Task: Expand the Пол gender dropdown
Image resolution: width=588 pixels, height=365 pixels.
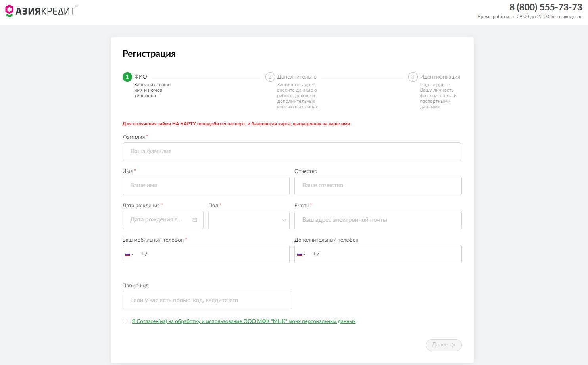Action: coord(249,220)
